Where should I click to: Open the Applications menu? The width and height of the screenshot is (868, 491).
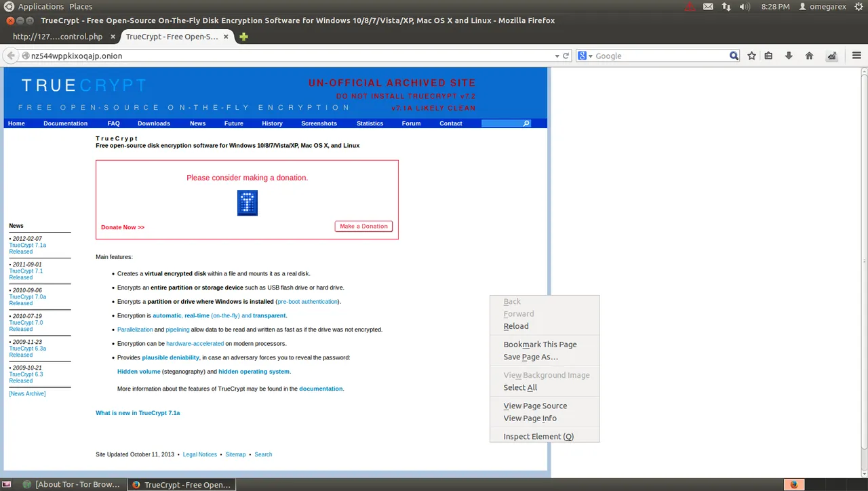coord(41,7)
